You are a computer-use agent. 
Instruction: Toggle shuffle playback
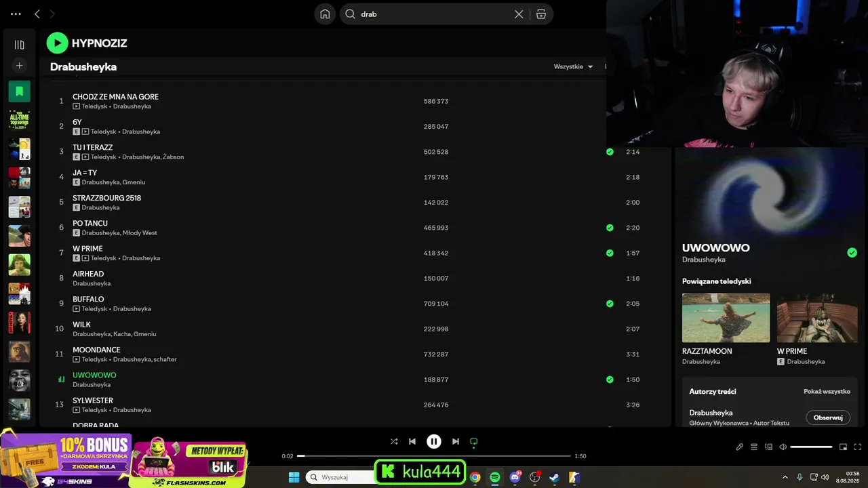[x=394, y=441]
